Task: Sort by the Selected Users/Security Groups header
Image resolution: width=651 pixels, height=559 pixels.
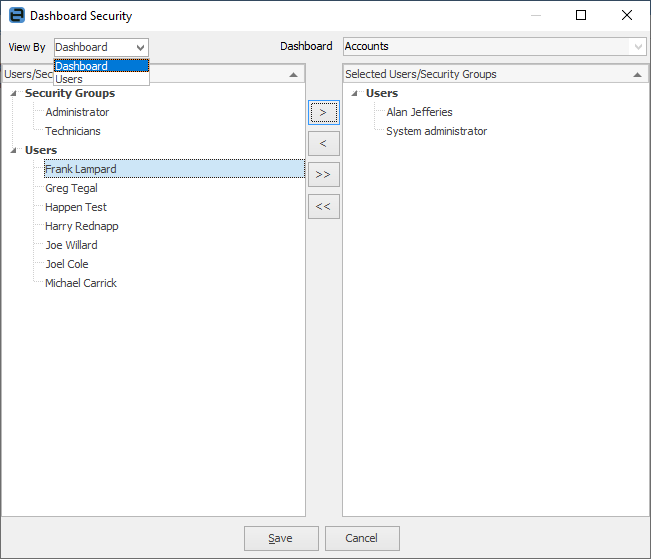Action: tap(495, 74)
